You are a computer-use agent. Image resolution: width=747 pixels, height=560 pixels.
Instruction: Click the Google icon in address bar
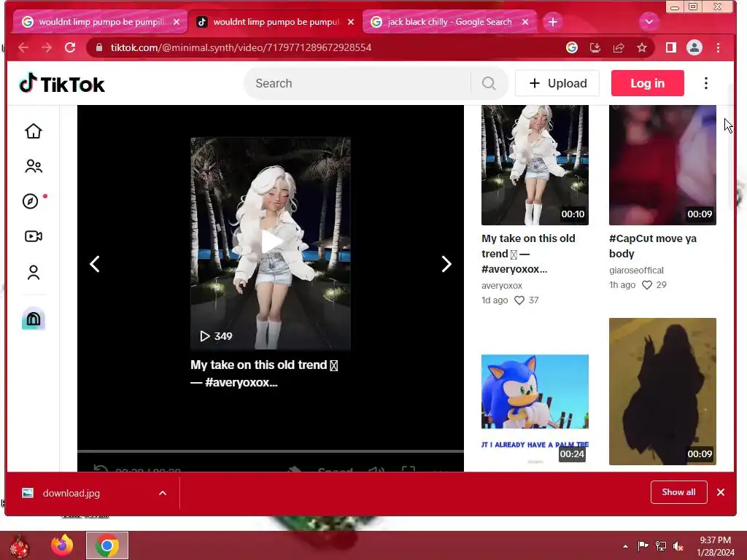coord(572,47)
